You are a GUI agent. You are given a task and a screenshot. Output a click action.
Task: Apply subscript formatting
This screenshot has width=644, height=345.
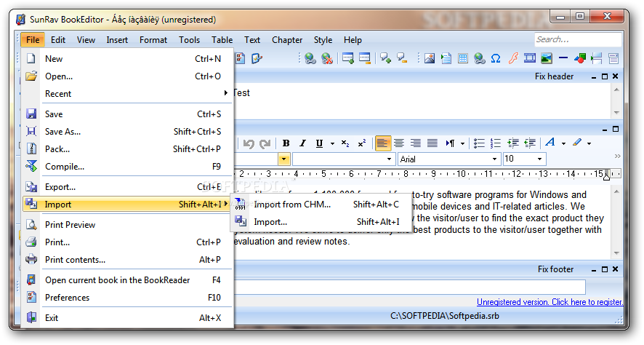click(345, 143)
